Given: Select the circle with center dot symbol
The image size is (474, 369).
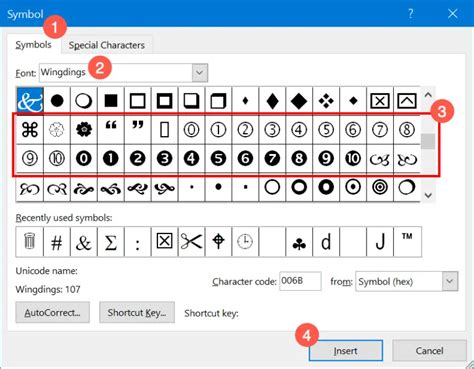Looking at the screenshot, I should click(x=353, y=187).
